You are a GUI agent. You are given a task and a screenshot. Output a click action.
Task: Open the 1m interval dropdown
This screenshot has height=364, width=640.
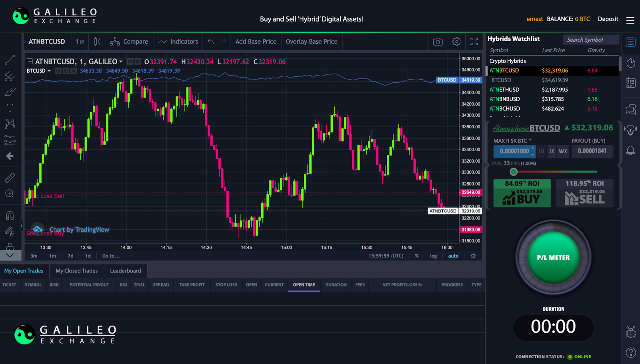[80, 42]
